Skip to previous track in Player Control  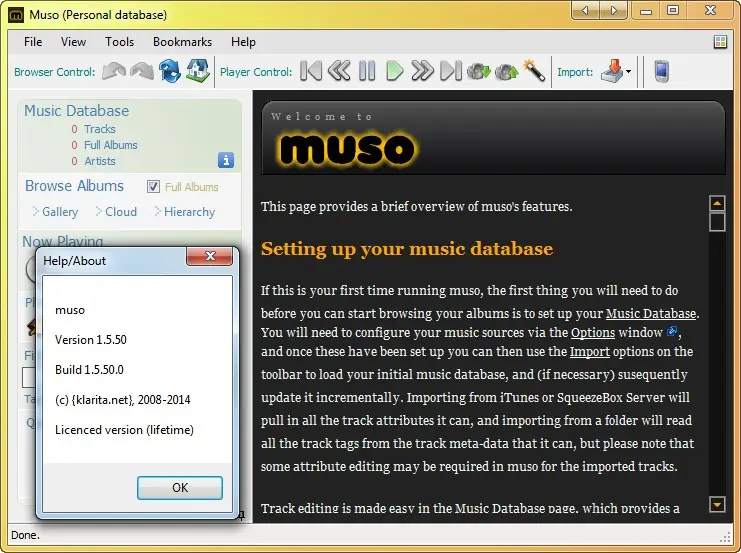[311, 71]
